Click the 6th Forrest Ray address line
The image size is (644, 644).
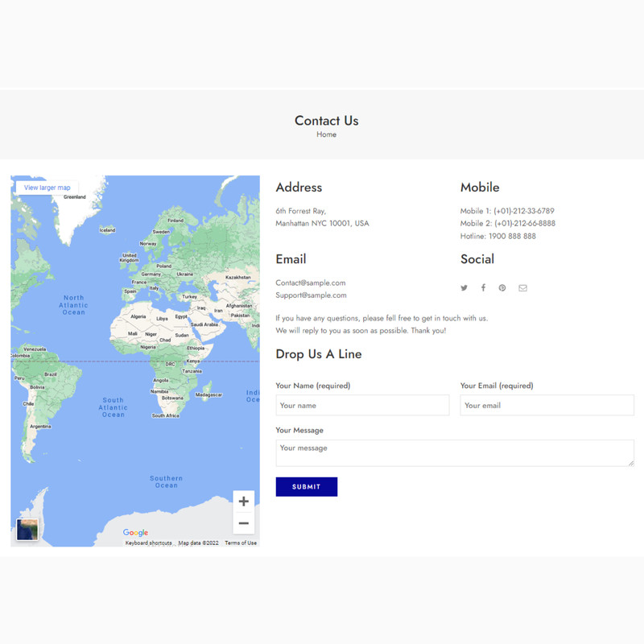[x=300, y=211]
